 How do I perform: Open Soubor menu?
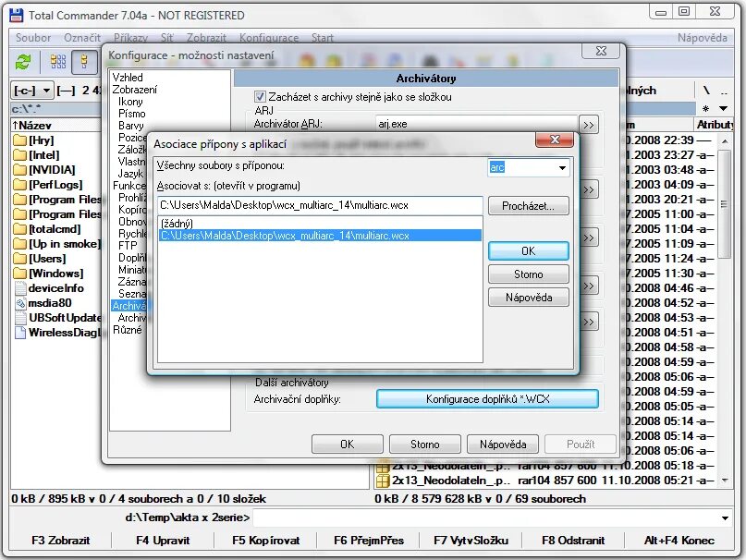[x=33, y=38]
